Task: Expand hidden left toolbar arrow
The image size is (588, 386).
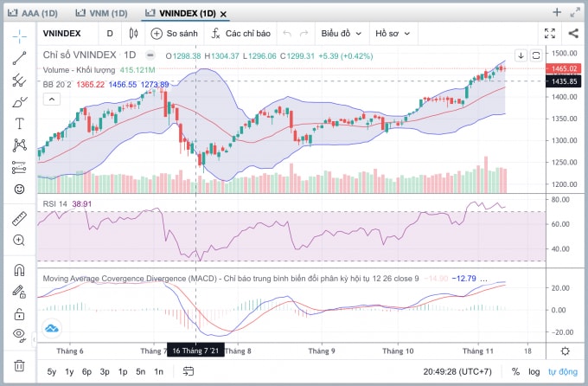Action: click(x=34, y=339)
